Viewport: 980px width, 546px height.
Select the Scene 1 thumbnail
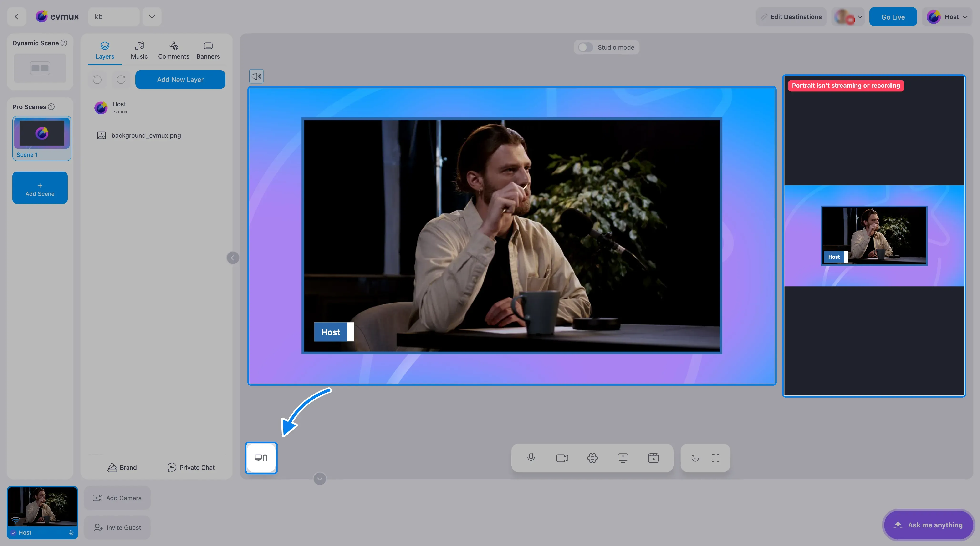pos(42,138)
